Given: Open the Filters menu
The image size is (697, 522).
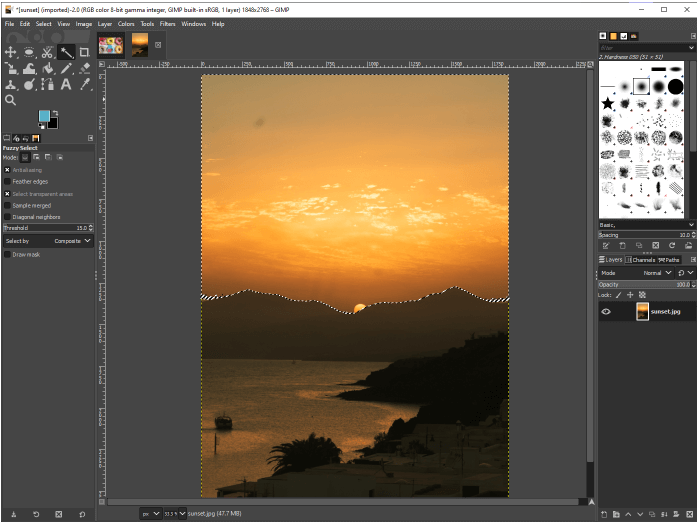Looking at the screenshot, I should click(167, 23).
